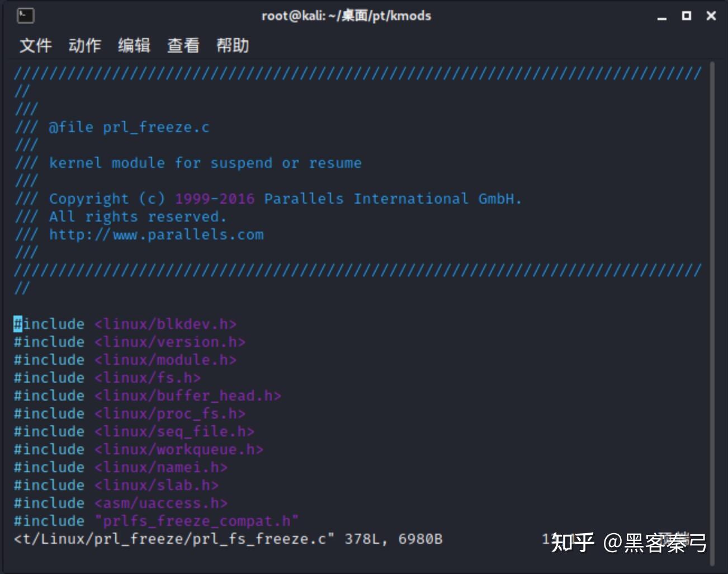Viewport: 728px width, 574px height.
Task: Place cursor on the blkdev.h include line
Action: click(x=124, y=323)
